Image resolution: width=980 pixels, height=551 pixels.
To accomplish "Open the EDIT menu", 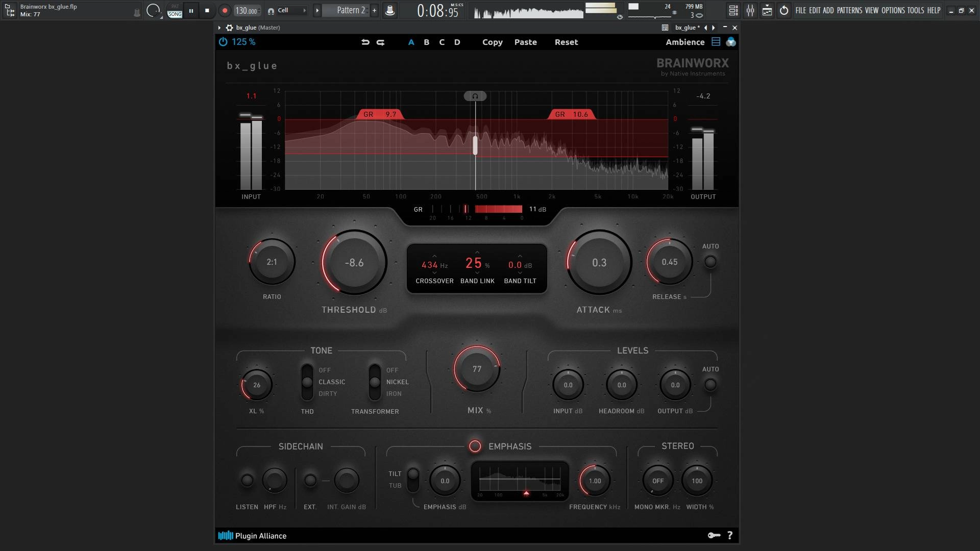I will (x=815, y=10).
